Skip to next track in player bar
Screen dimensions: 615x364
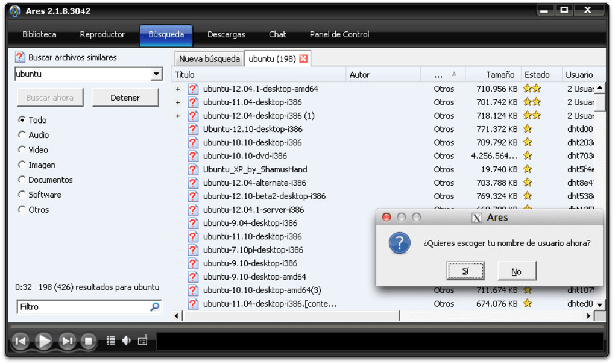pyautogui.click(x=67, y=341)
